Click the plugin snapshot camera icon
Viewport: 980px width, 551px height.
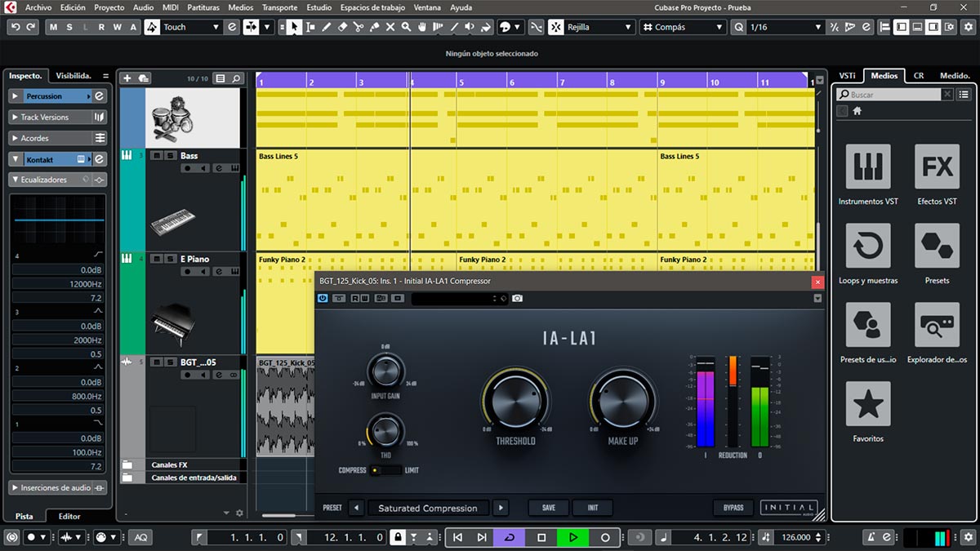(517, 299)
